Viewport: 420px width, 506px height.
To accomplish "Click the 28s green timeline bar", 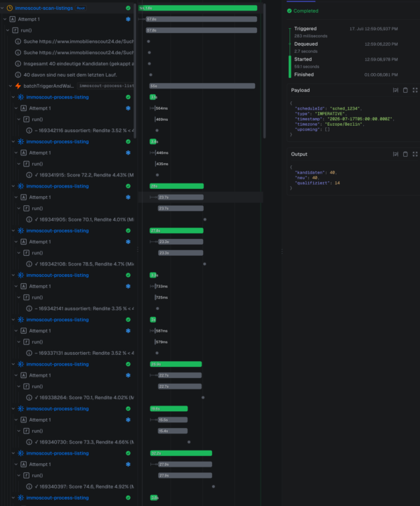I will [x=176, y=186].
